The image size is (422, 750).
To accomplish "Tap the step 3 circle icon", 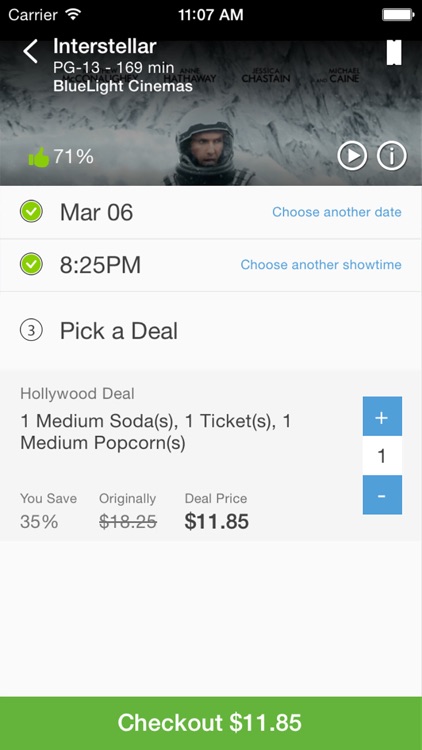I will click(x=31, y=331).
